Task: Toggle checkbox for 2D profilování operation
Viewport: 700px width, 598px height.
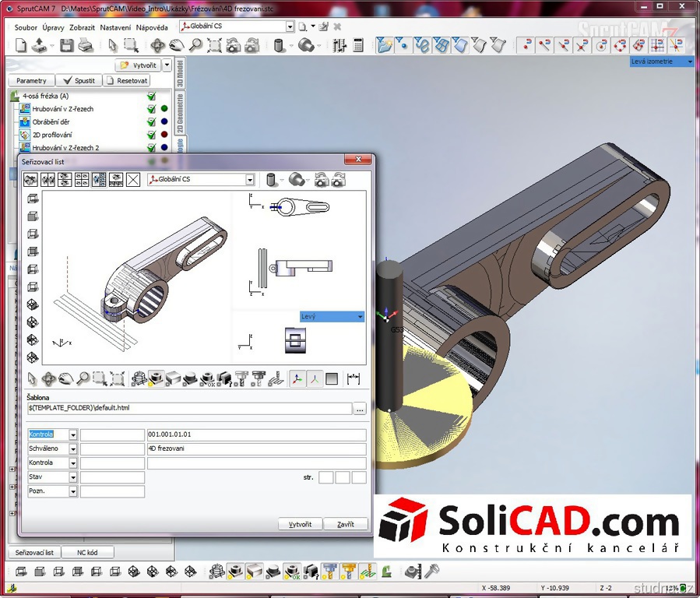Action: coord(151,135)
